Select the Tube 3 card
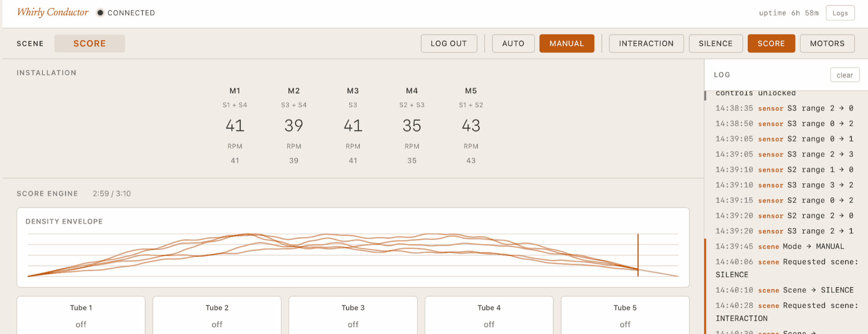Image resolution: width=868 pixels, height=334 pixels. coord(353,315)
